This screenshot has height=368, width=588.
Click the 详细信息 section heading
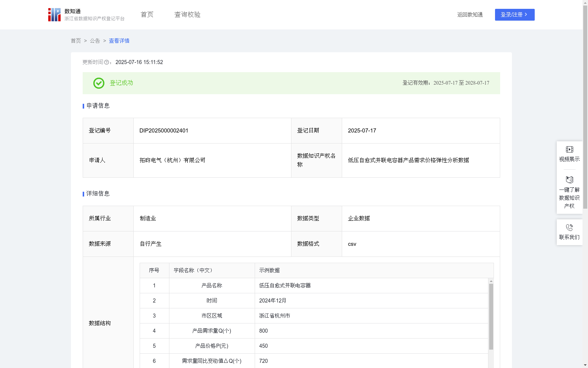(x=98, y=194)
